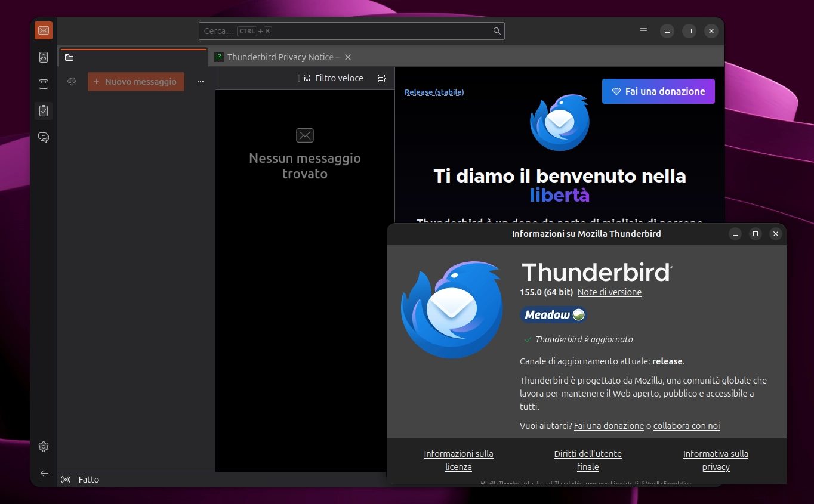Open Diritti dell'utente finale link
Image resolution: width=814 pixels, height=504 pixels.
coord(588,460)
